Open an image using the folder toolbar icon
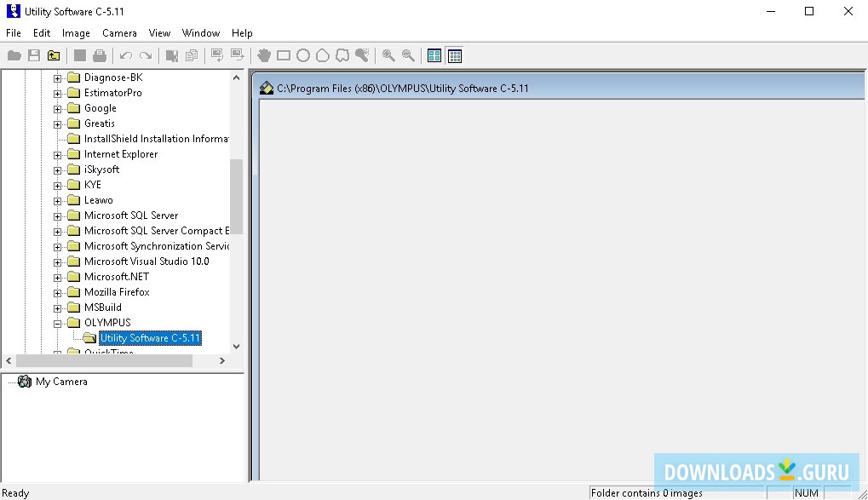The image size is (868, 500). (x=14, y=55)
